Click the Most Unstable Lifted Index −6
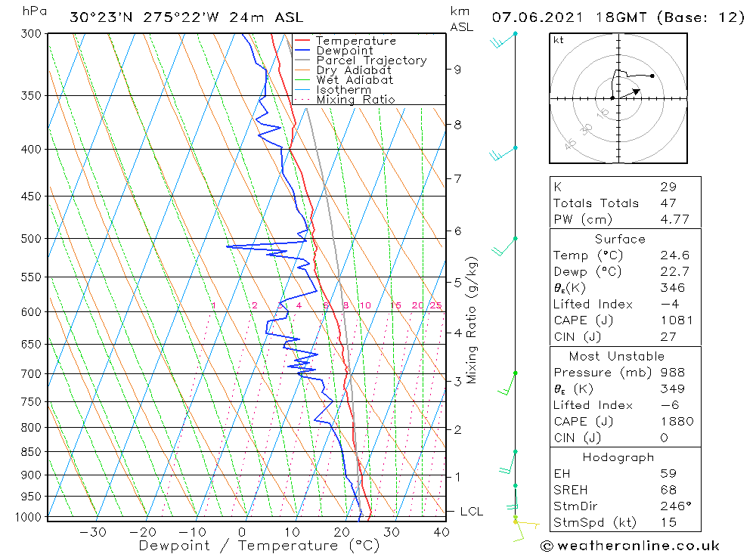This screenshot has width=756, height=554. click(670, 406)
